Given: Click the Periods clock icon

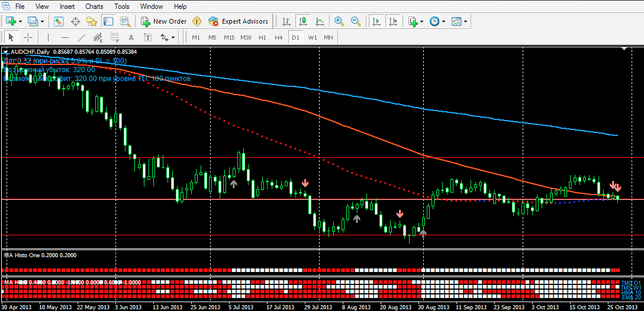Looking at the screenshot, I should click(434, 21).
